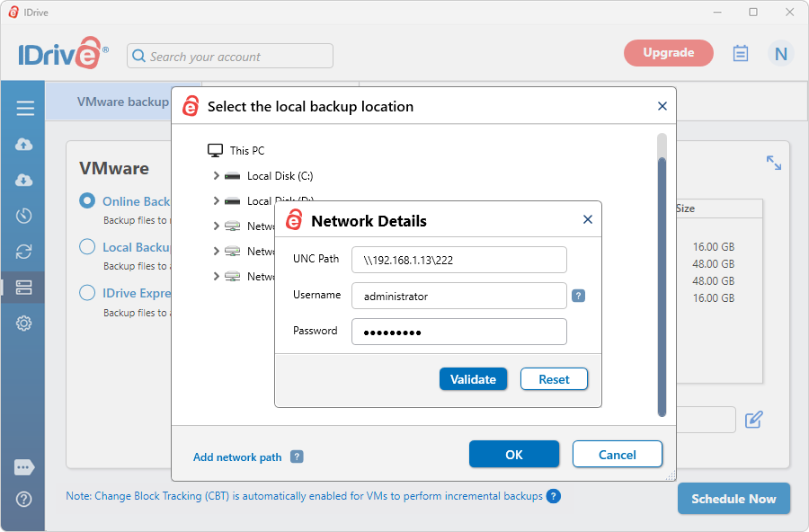Screen dimensions: 809x532
Task: Select the IDrive Express radio button
Action: [x=87, y=293]
